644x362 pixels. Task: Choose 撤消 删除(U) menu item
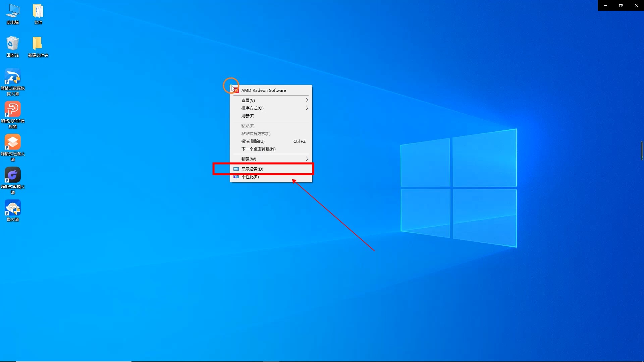click(253, 141)
